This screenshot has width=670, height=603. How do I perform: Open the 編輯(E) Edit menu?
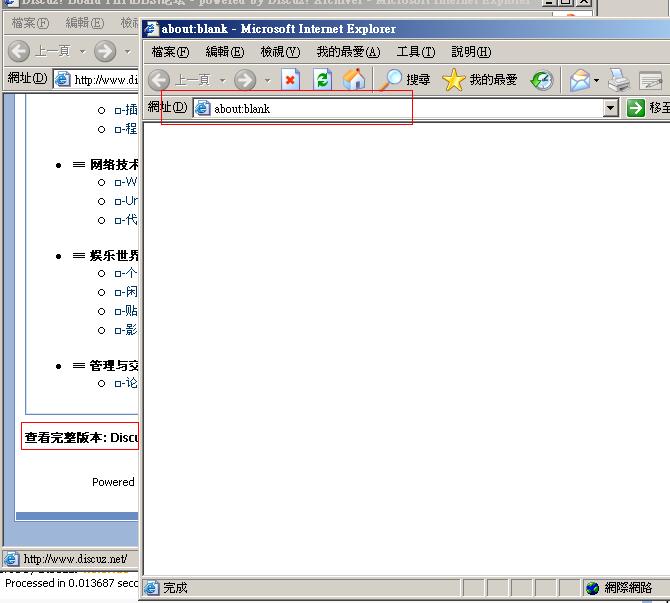tap(225, 52)
